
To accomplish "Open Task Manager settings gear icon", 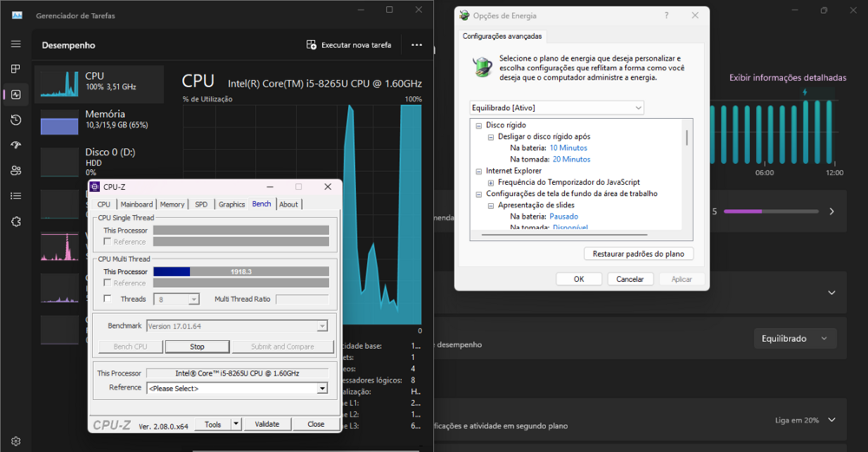I will (16, 441).
